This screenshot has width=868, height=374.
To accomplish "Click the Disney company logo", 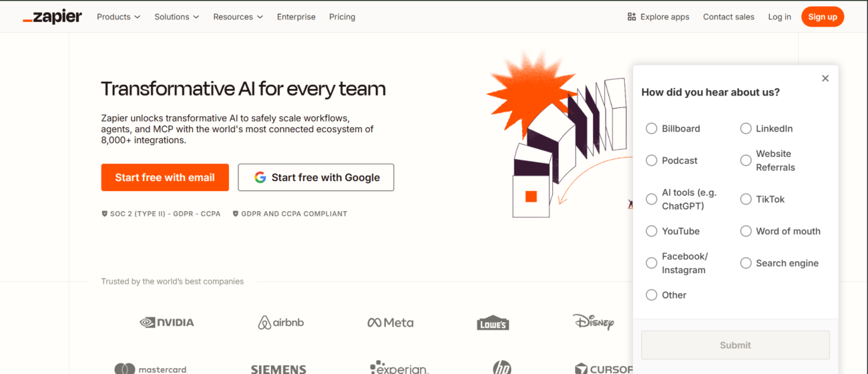I will click(593, 322).
